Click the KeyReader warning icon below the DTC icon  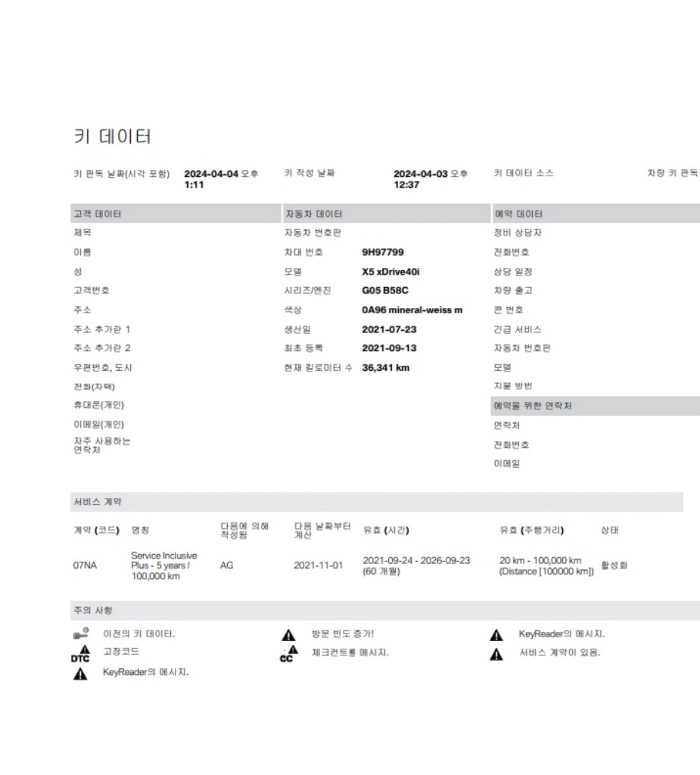(79, 672)
